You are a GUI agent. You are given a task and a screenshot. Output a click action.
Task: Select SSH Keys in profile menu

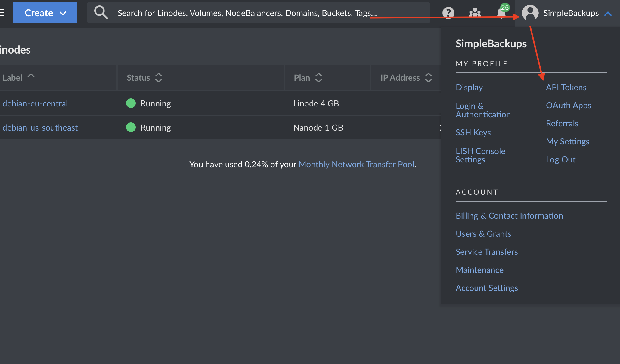point(473,132)
